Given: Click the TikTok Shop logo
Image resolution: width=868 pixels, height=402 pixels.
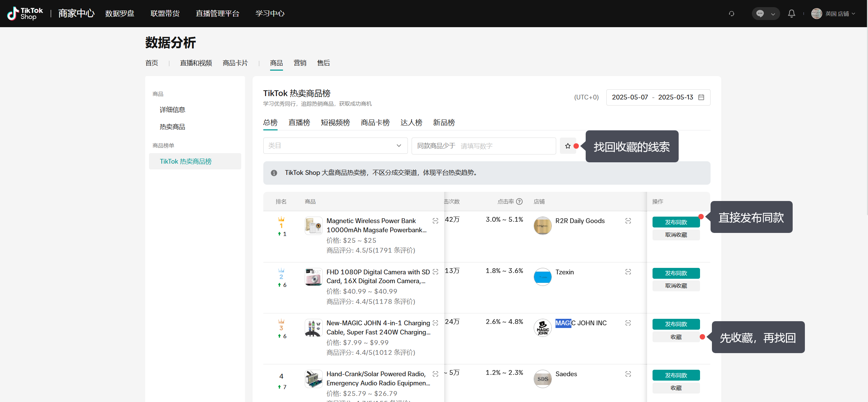Looking at the screenshot, I should click(x=25, y=14).
